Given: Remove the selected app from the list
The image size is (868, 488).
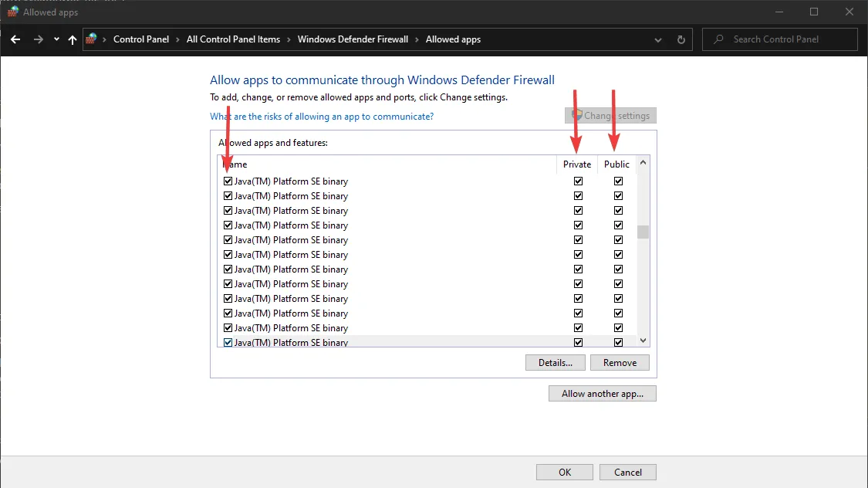Looking at the screenshot, I should point(620,363).
